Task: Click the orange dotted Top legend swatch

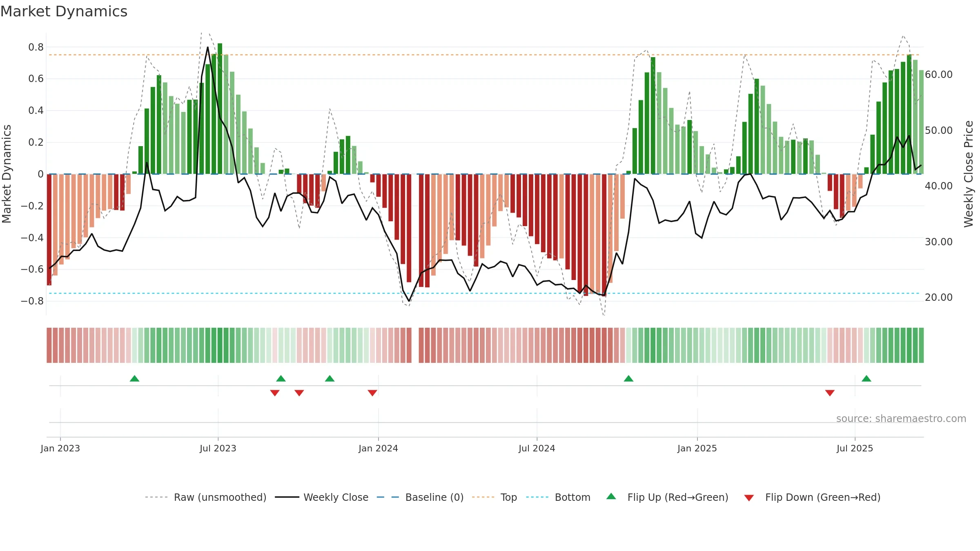Action: (483, 497)
